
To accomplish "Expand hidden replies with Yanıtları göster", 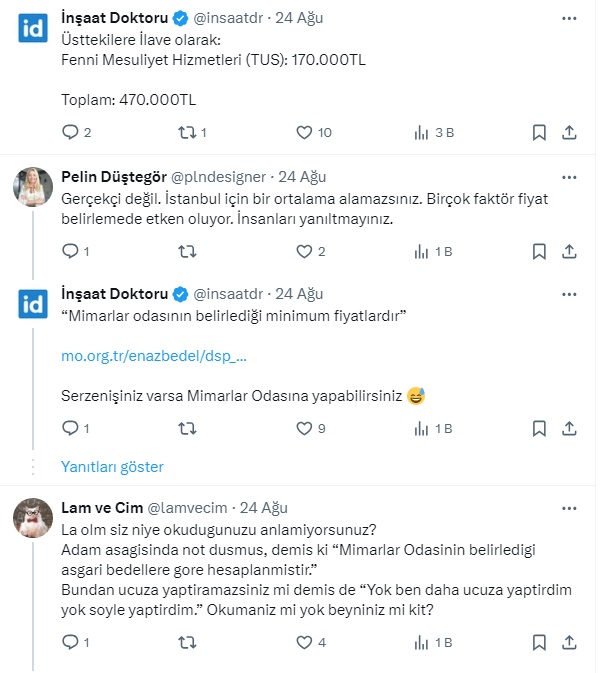I will [112, 467].
